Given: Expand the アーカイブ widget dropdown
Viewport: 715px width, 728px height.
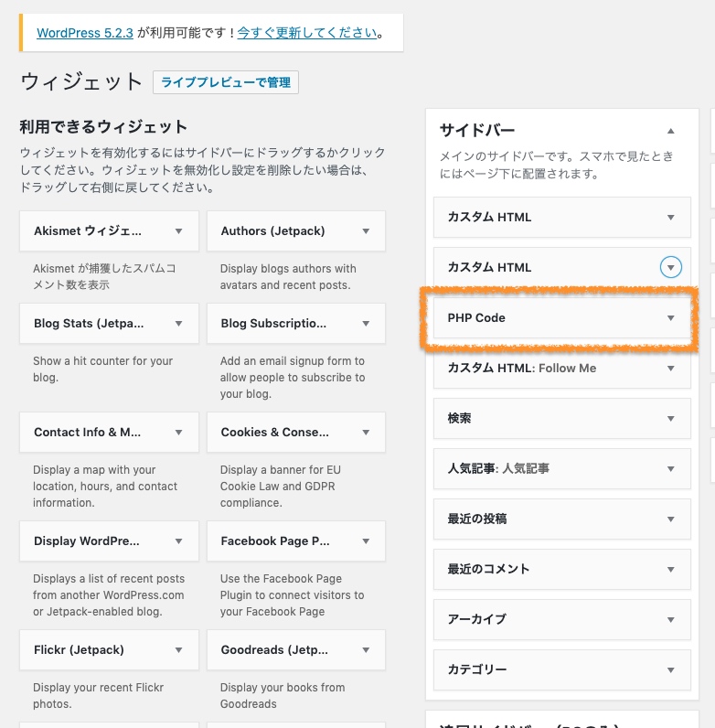Looking at the screenshot, I should click(x=670, y=620).
